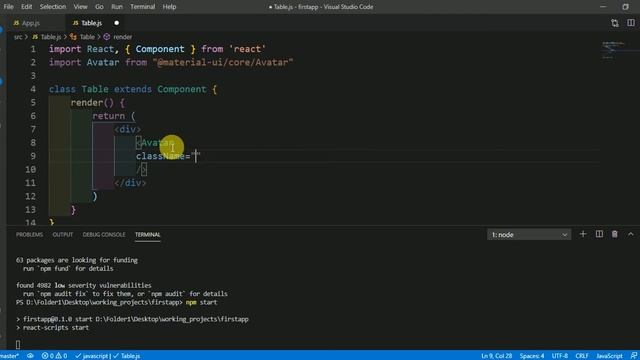Open the Run menu

[117, 7]
